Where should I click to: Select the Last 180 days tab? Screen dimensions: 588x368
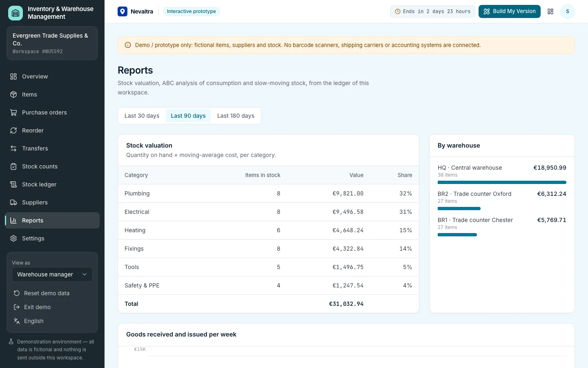(x=236, y=116)
